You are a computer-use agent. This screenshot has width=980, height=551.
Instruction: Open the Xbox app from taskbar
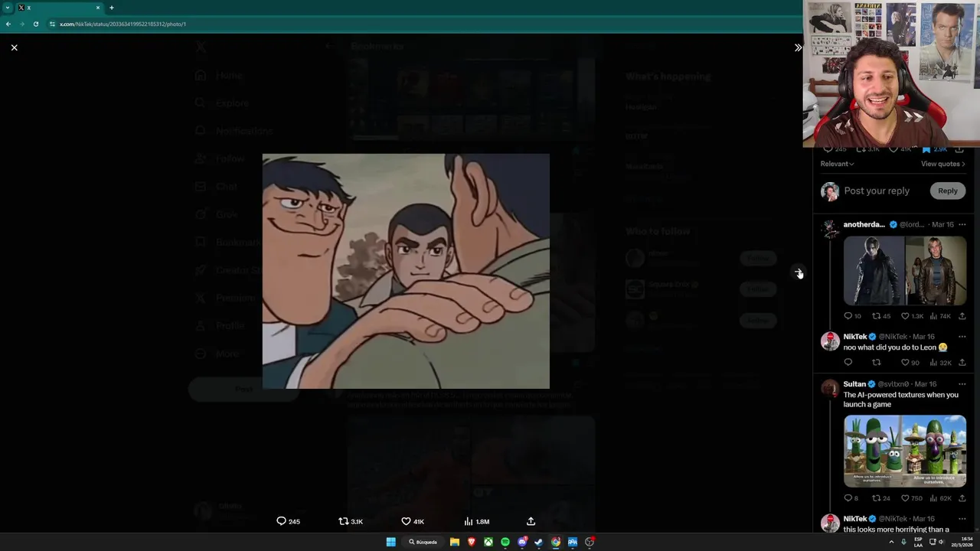click(488, 542)
